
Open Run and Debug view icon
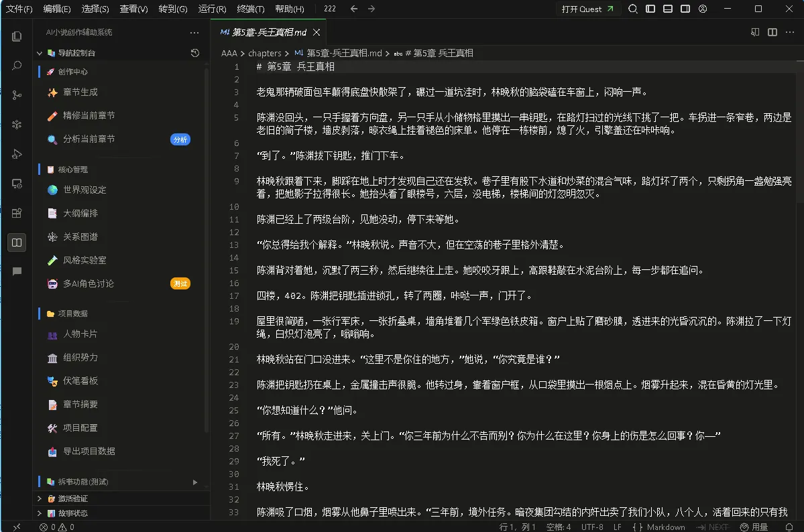point(17,153)
